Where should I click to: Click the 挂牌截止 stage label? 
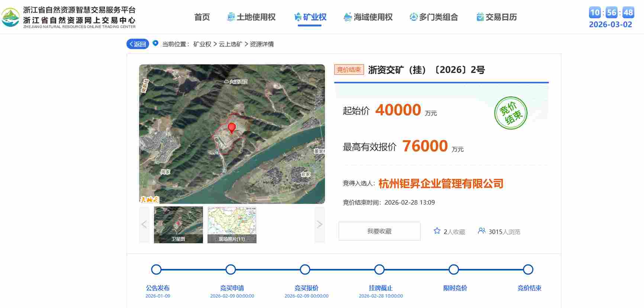click(381, 288)
